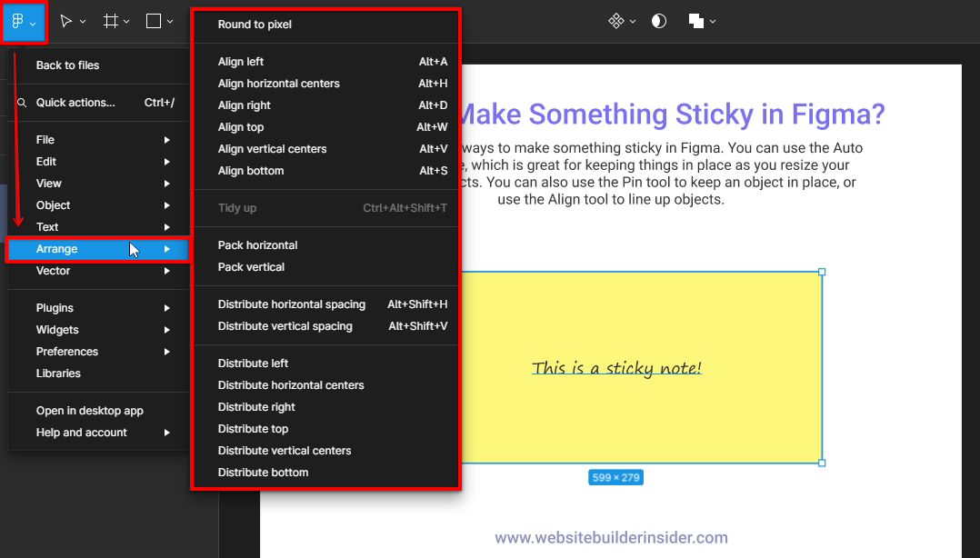Select the Frame tool
The width and height of the screenshot is (980, 558).
click(111, 20)
